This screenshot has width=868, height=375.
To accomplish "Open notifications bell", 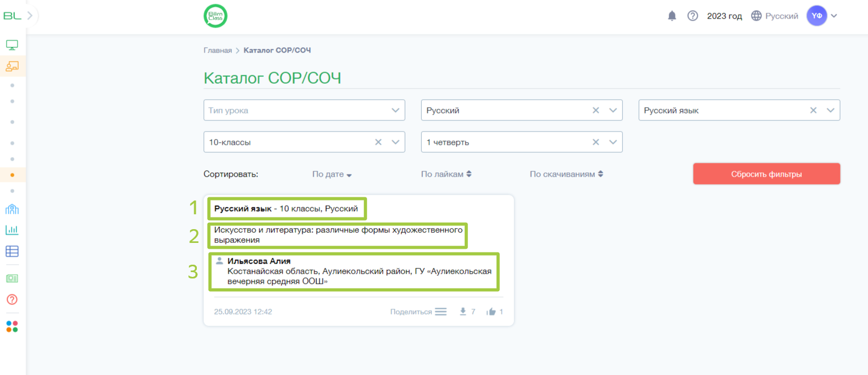I will pos(672,16).
